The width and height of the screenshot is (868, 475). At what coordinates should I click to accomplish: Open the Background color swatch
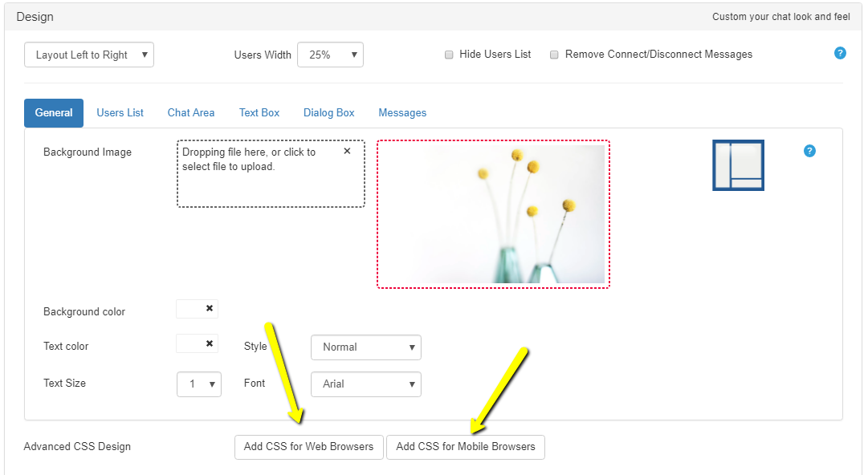pos(189,309)
